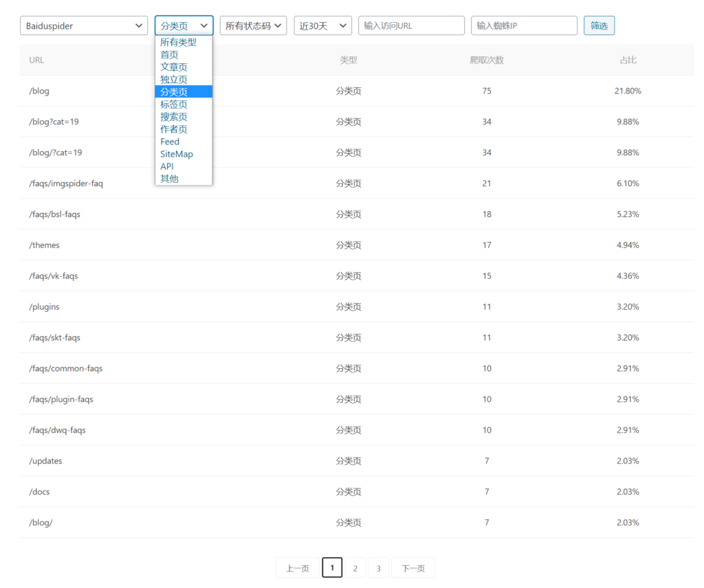Jump to page 3 of results
704x588 pixels.
pyautogui.click(x=378, y=568)
